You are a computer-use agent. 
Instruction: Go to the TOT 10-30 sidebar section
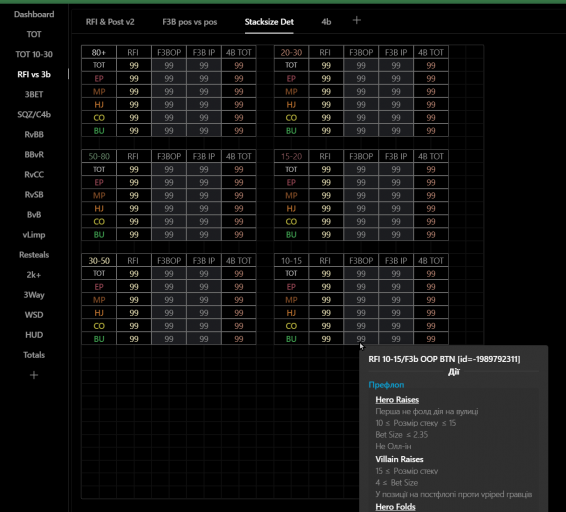[34, 55]
